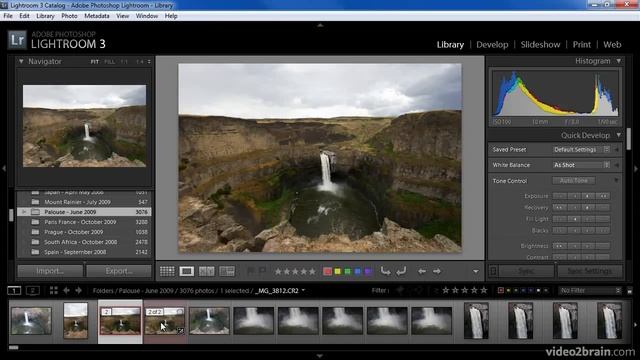Apply the blue color label
640x360 pixels.
coord(358,271)
